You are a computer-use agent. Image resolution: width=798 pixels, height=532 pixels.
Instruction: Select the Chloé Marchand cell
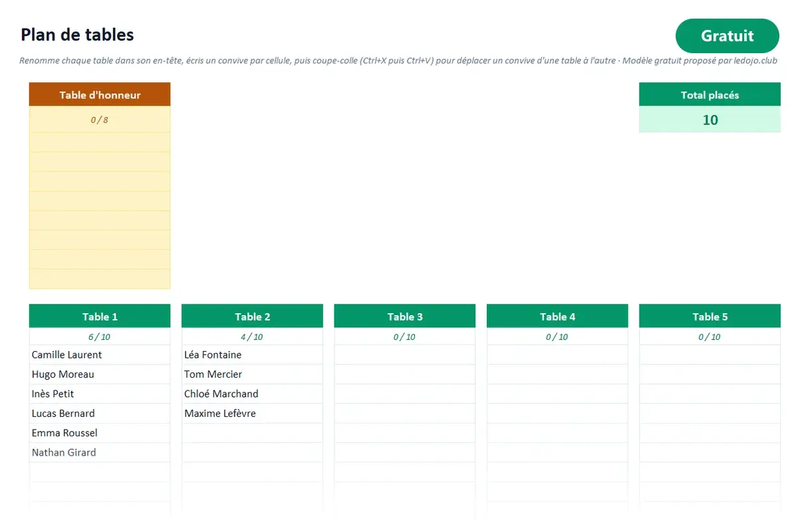pos(252,394)
